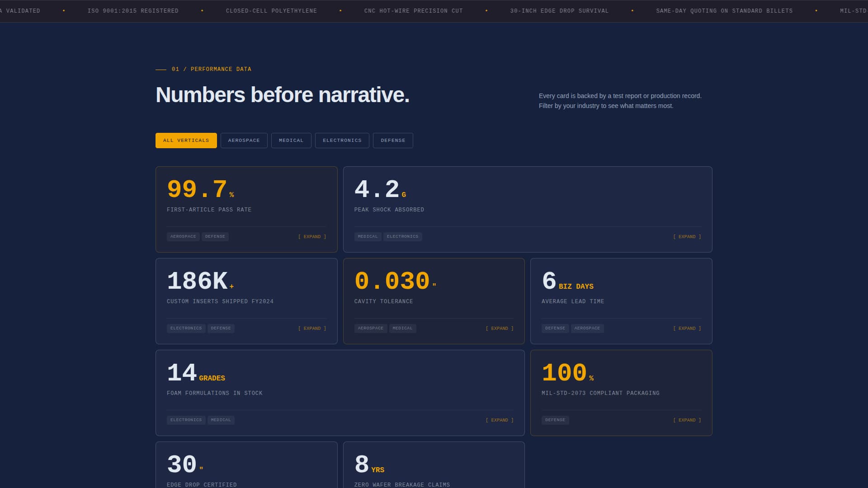This screenshot has height=488, width=868.
Task: Expand the MIL-STD-2073 Compliant Packaging card
Action: coord(687,420)
